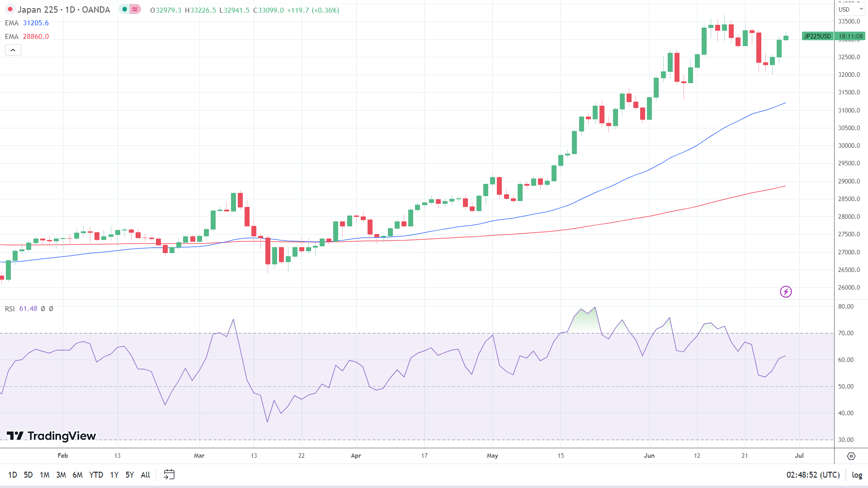Click the JP225USD price label on axis
The image size is (868, 488).
pyautogui.click(x=817, y=36)
